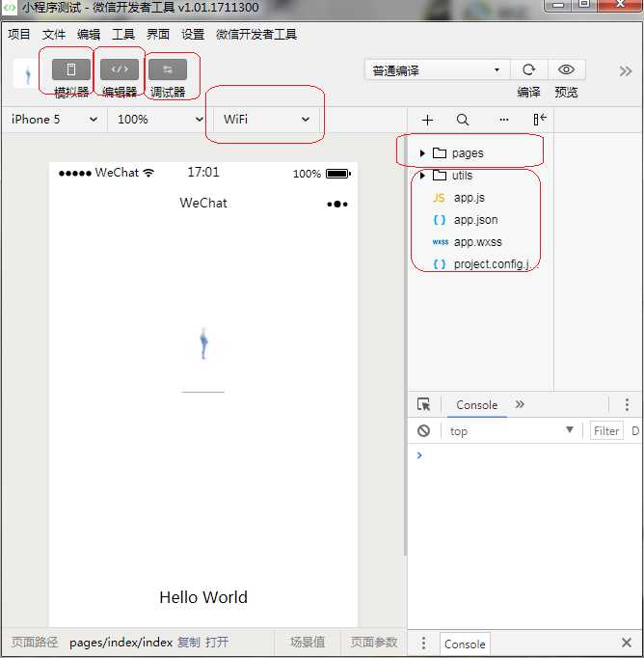Click the inspect element picker icon
This screenshot has height=658, width=644.
point(423,404)
